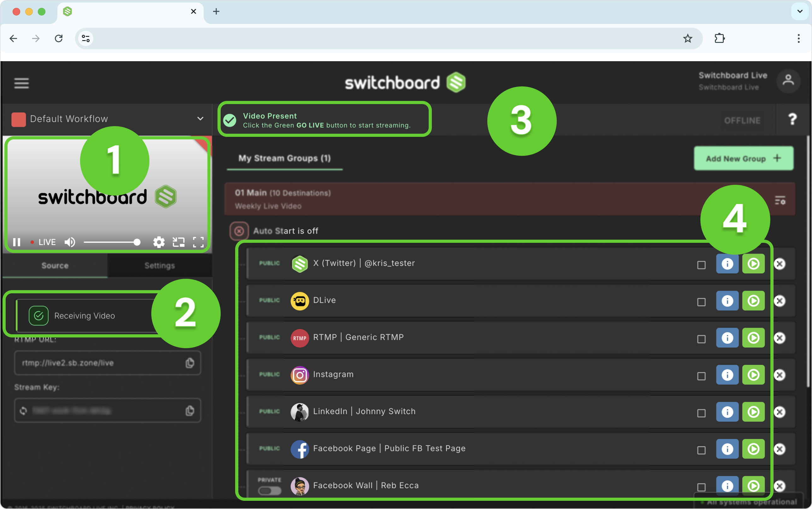Click the Switchboard logo in header
812x509 pixels.
click(x=405, y=83)
